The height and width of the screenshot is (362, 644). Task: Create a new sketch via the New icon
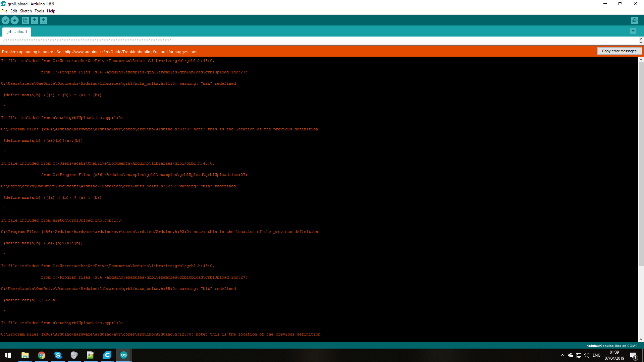click(x=25, y=20)
